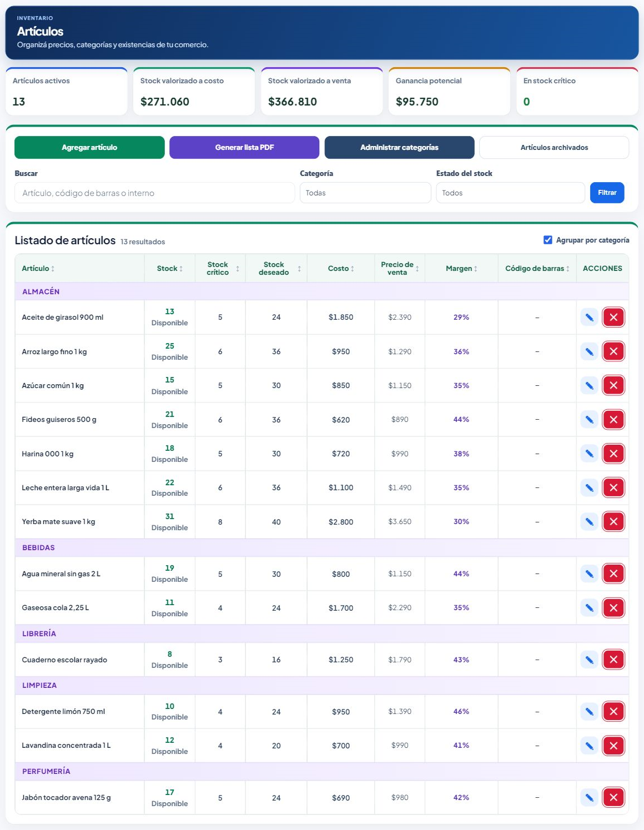
Task: Sort by Stock deseado column header
Action: (x=276, y=268)
